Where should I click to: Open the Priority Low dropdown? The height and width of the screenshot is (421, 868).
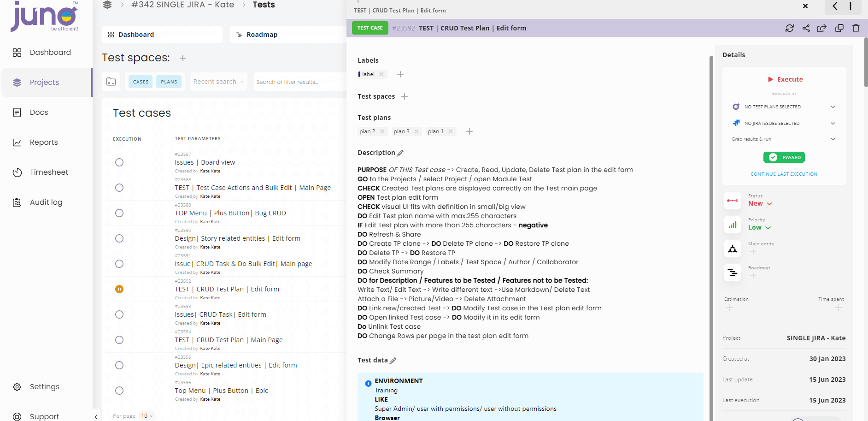pyautogui.click(x=759, y=227)
